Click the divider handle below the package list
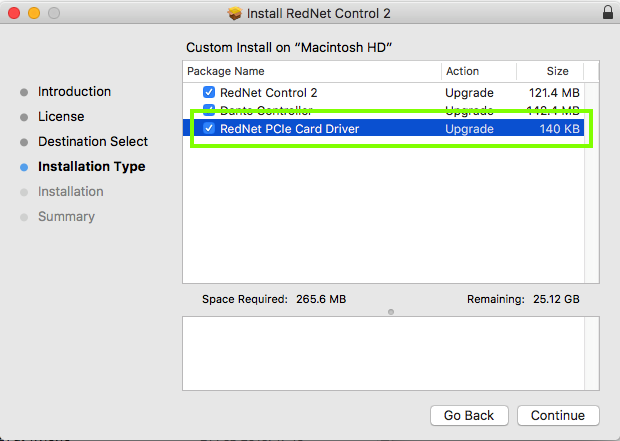This screenshot has width=620, height=441. point(390,311)
